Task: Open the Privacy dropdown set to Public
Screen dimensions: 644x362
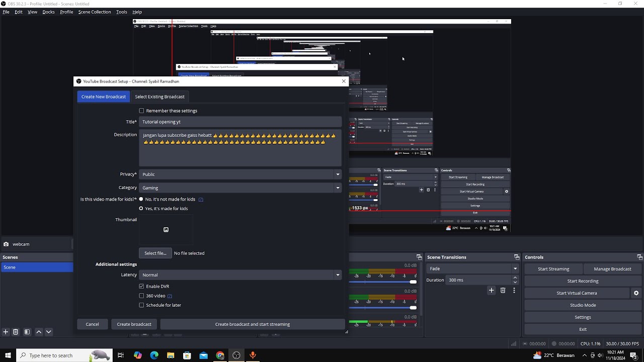Action: tap(240, 174)
